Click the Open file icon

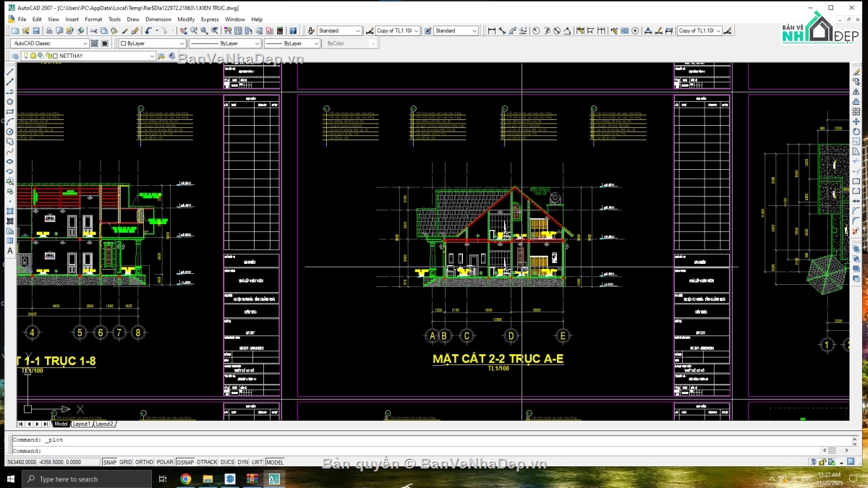coord(25,30)
